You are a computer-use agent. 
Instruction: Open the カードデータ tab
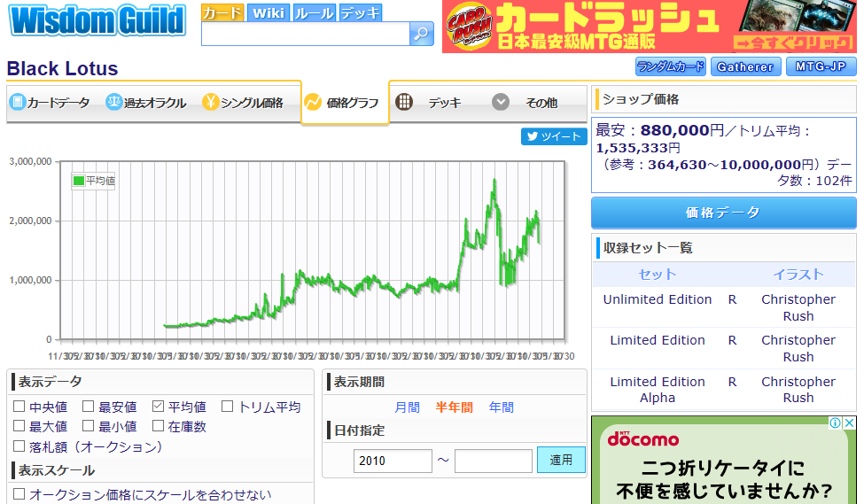[x=50, y=103]
